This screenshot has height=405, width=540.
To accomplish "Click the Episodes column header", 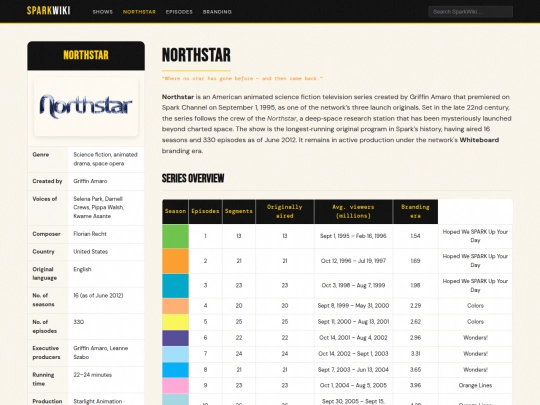I will click(x=205, y=211).
